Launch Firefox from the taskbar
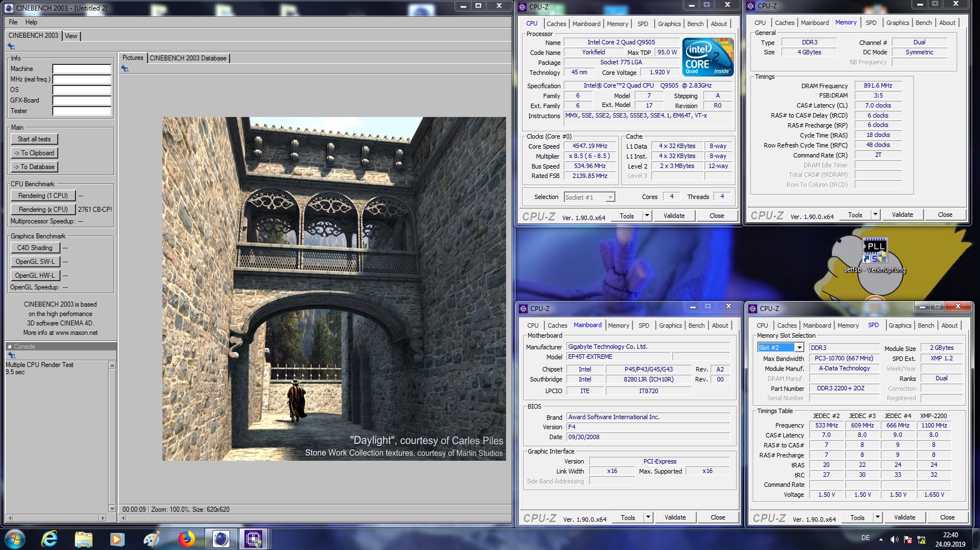Image resolution: width=980 pixels, height=550 pixels. point(186,538)
